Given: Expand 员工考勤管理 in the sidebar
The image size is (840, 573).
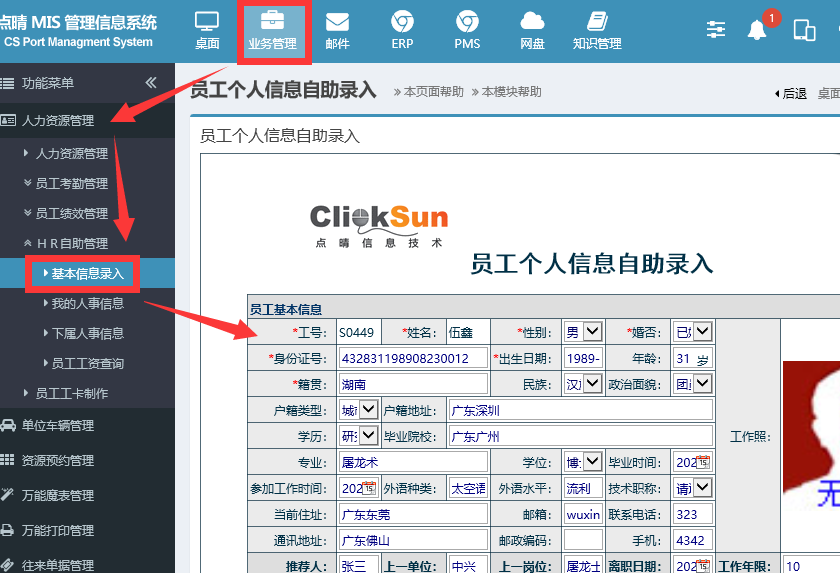Looking at the screenshot, I should [71, 184].
